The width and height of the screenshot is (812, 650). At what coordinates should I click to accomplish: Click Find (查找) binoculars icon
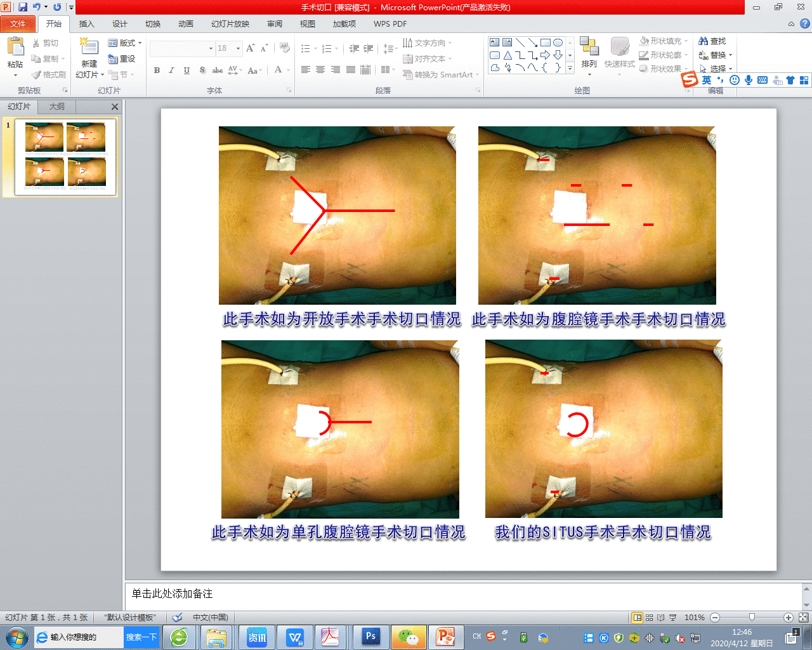pos(703,41)
